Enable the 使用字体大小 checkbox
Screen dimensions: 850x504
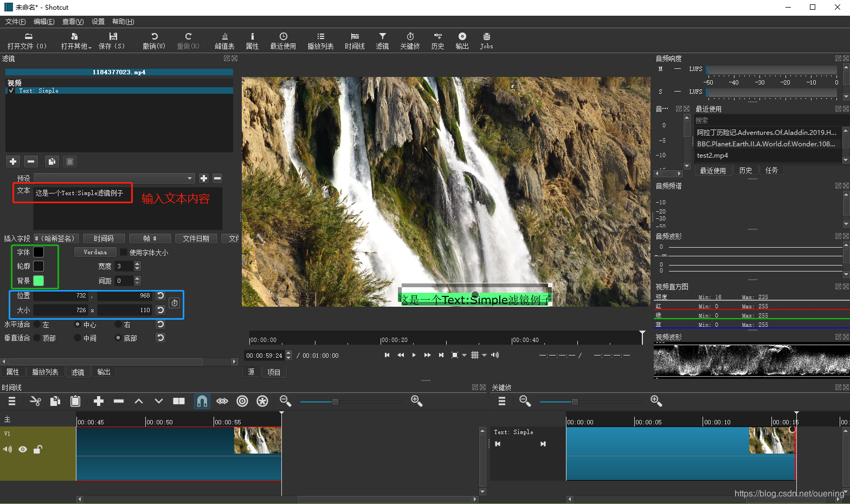tap(124, 253)
